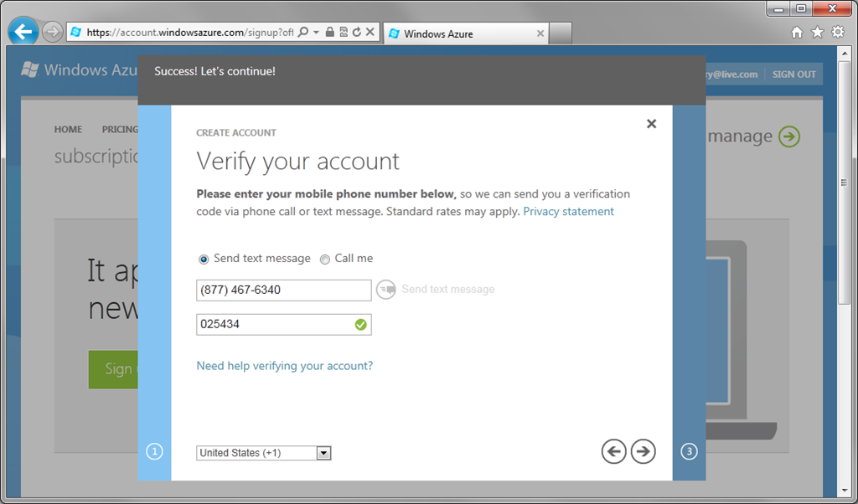Viewport: 858px width, 504px height.
Task: Click the browser back arrow button
Action: coord(23,32)
